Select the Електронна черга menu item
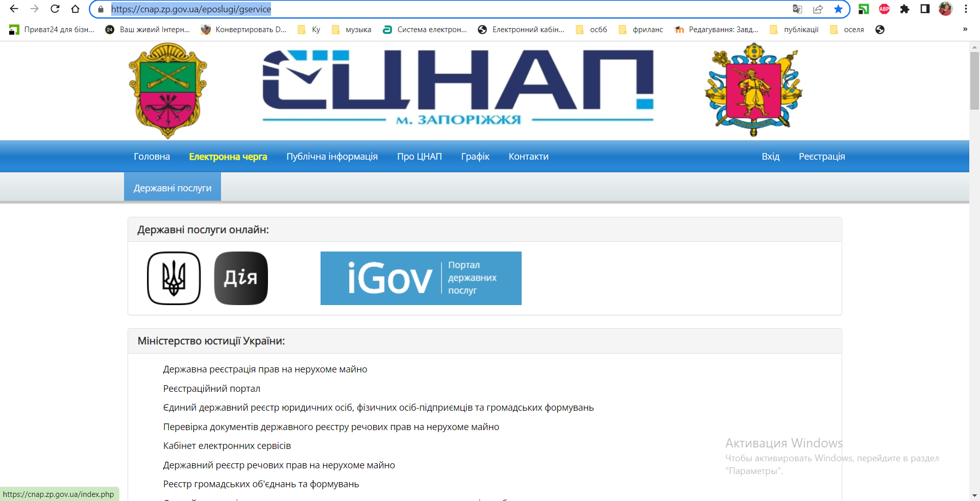 pos(228,157)
